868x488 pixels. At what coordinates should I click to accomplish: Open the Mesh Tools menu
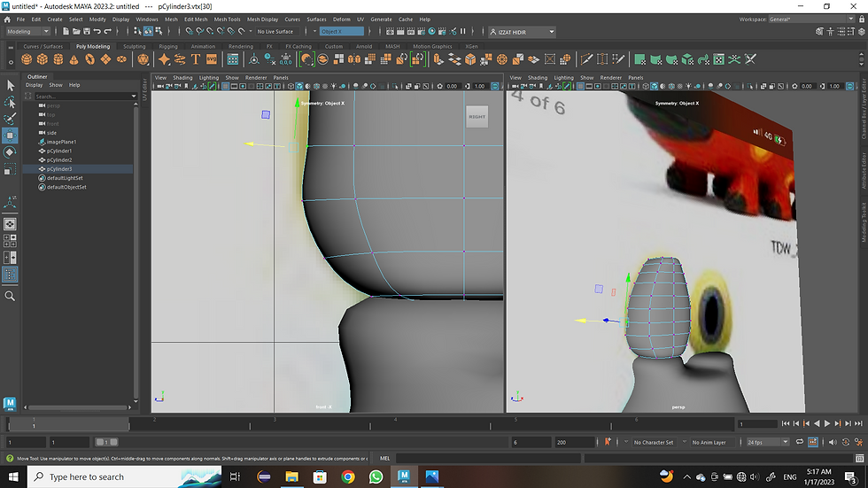pyautogui.click(x=227, y=19)
